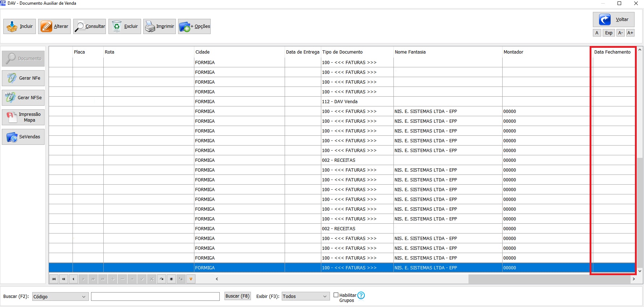This screenshot has height=307, width=644.
Task: Jump to first record in the navigator
Action: 54,279
